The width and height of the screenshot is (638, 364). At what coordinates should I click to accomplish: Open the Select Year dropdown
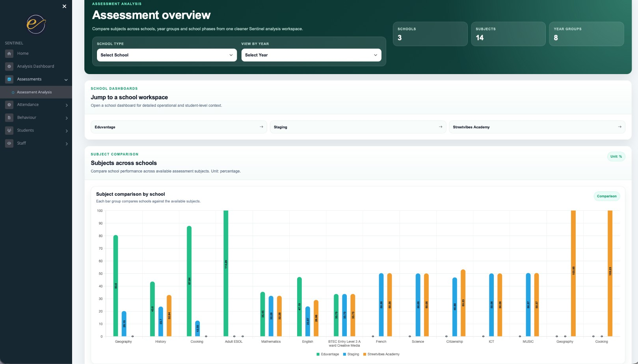click(x=311, y=55)
